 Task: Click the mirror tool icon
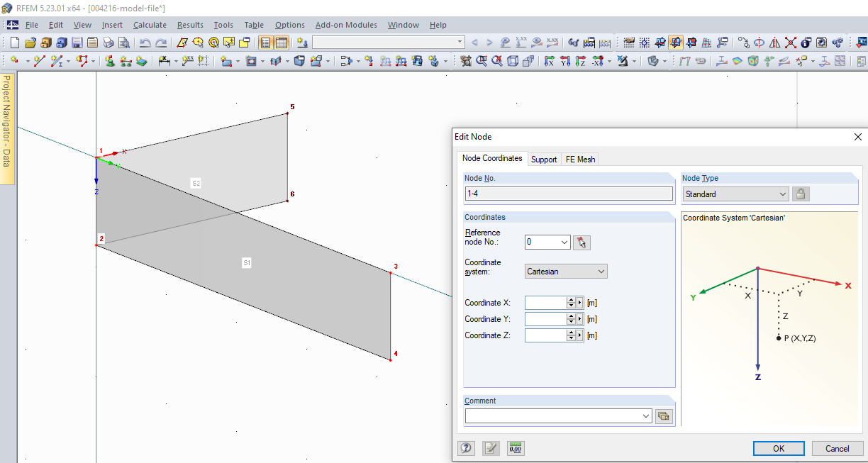click(774, 43)
